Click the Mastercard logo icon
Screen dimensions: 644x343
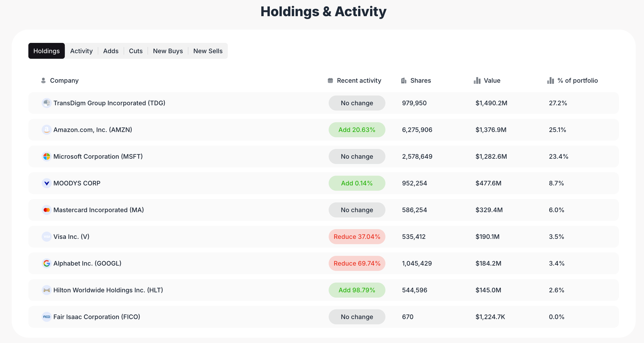[x=47, y=210]
